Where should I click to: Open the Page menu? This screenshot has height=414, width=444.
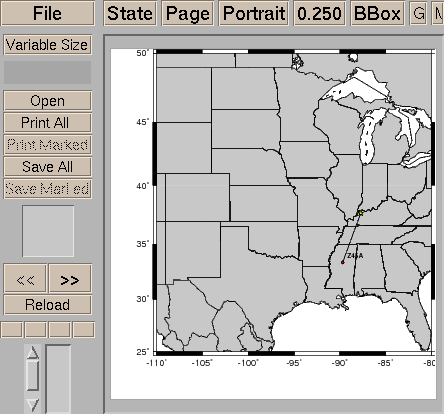tap(188, 13)
